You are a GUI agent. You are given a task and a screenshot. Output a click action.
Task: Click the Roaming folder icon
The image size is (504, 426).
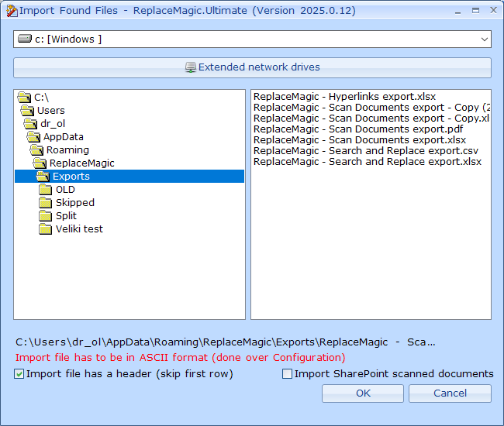pyautogui.click(x=35, y=150)
